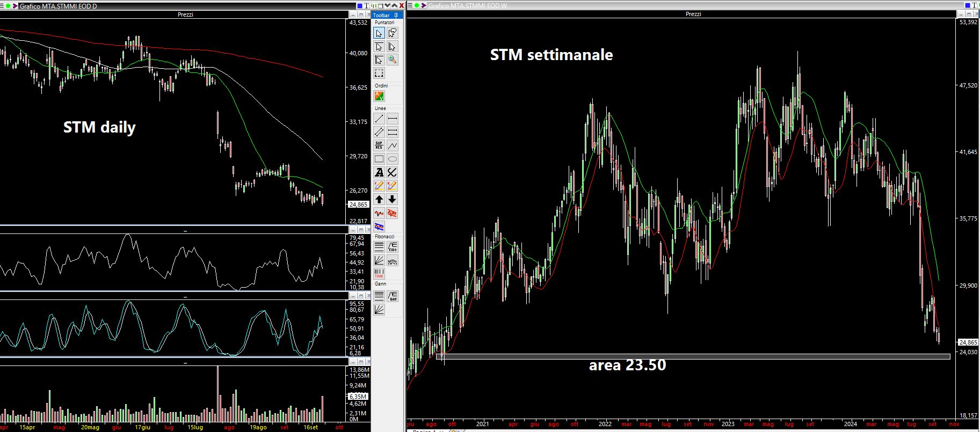Select the Gann lines tool
This screenshot has width=980, height=432.
point(379,296)
